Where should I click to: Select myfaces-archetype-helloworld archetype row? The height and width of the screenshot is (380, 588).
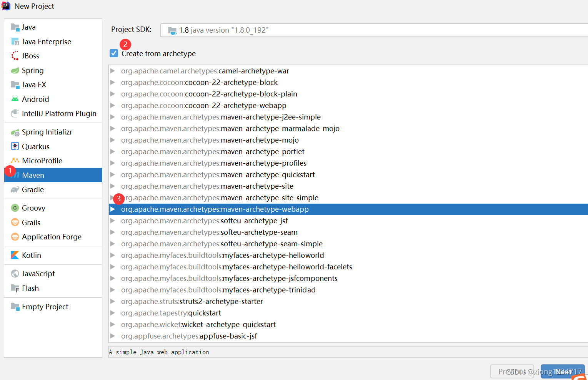point(348,255)
